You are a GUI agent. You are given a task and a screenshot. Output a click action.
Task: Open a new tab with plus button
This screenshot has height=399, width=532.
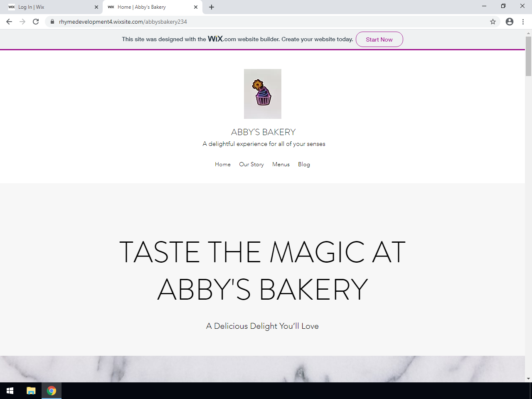[x=212, y=7]
